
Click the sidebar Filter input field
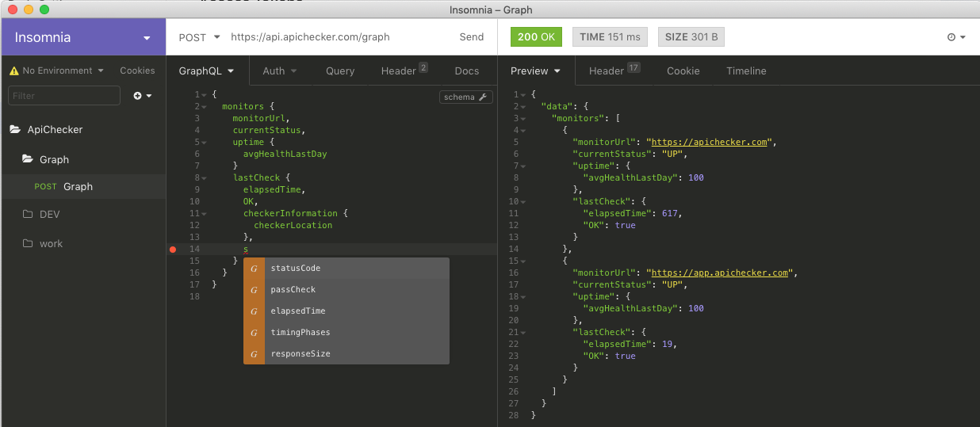click(63, 96)
